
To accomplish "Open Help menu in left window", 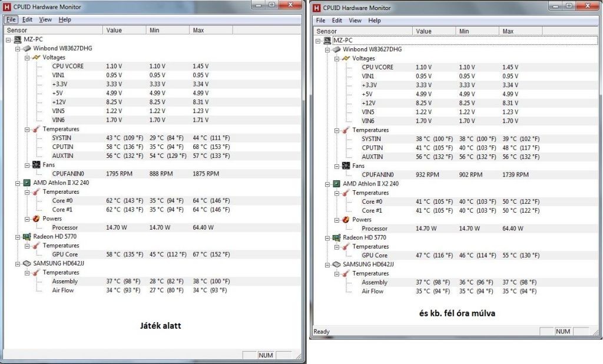I will coord(65,19).
